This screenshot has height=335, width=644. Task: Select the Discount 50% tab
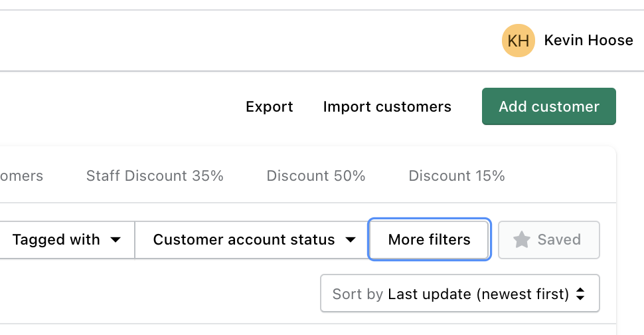(316, 176)
